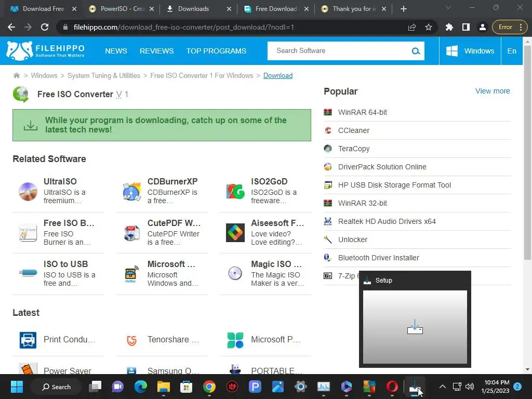Image resolution: width=532 pixels, height=399 pixels.
Task: Open Microsoft Edge from the taskbar
Action: click(x=140, y=387)
